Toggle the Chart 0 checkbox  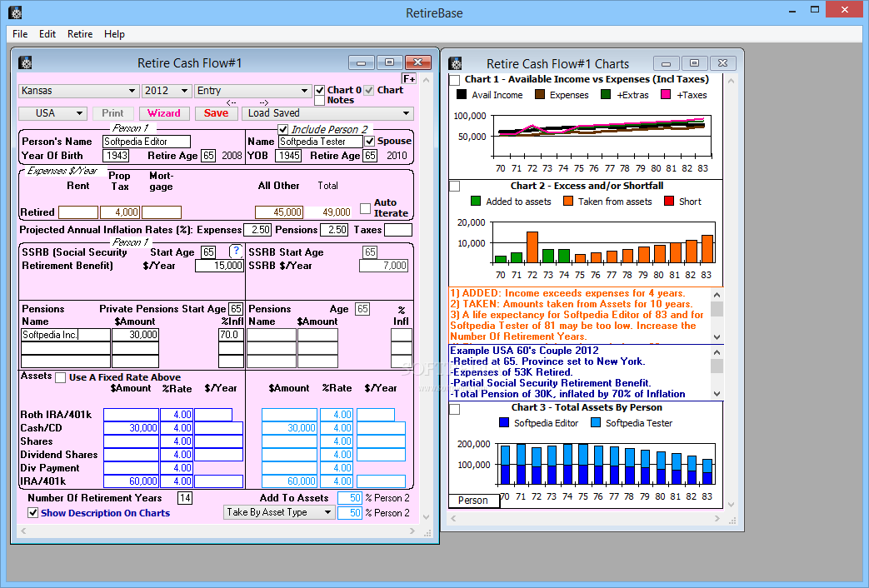point(319,90)
